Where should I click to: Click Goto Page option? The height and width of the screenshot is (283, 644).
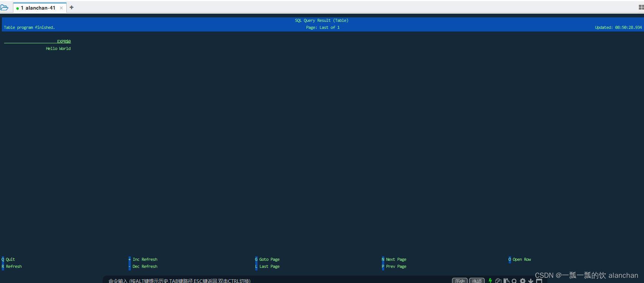pos(268,259)
